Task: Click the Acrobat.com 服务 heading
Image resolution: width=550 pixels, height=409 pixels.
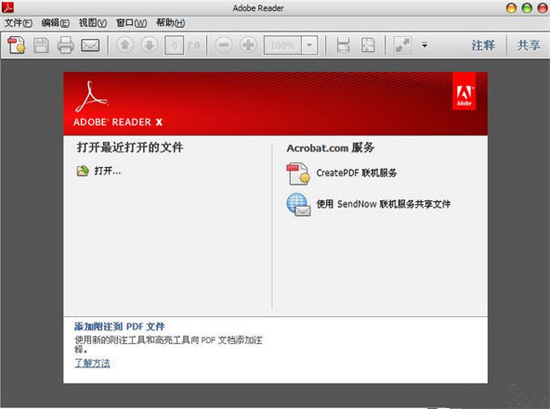Action: point(330,148)
